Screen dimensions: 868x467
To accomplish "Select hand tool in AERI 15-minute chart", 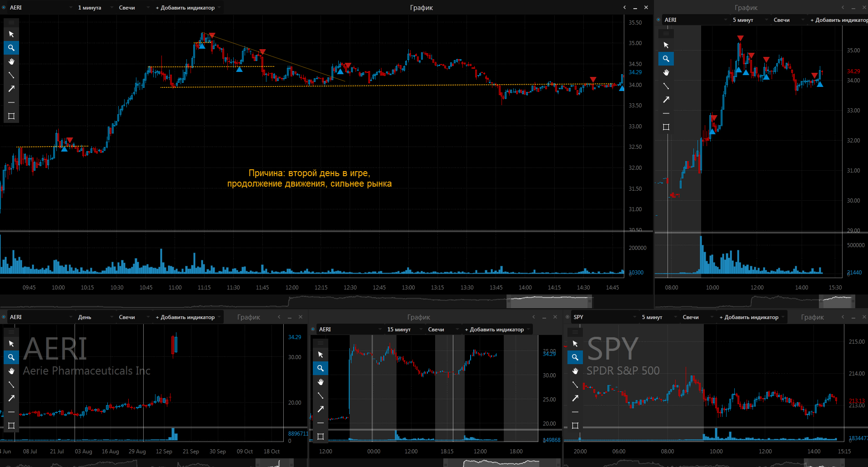I will point(321,382).
